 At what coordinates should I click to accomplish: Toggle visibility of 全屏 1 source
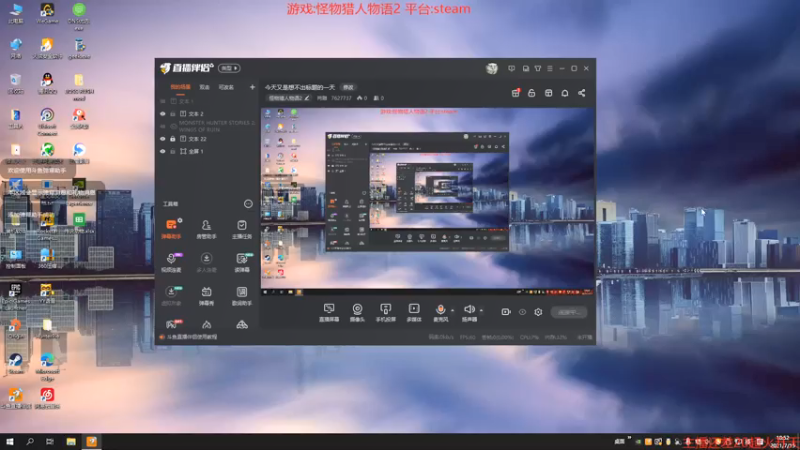pyautogui.click(x=163, y=151)
